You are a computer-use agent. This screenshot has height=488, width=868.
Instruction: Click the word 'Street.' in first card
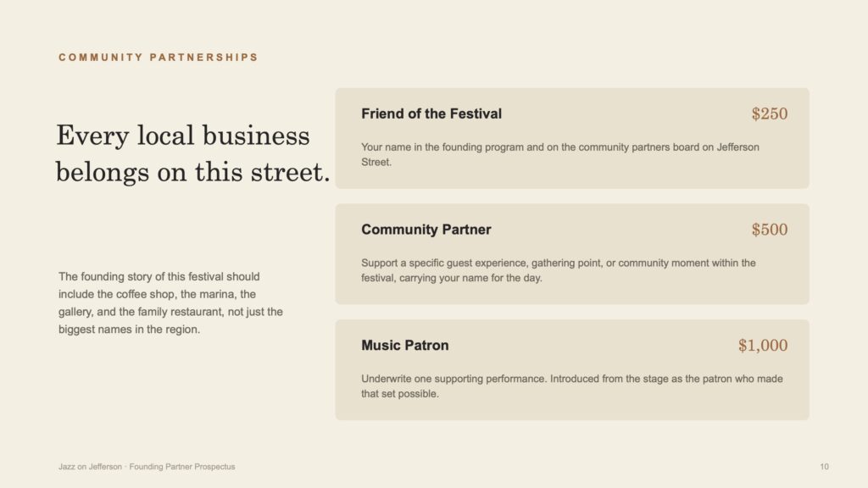pyautogui.click(x=376, y=162)
